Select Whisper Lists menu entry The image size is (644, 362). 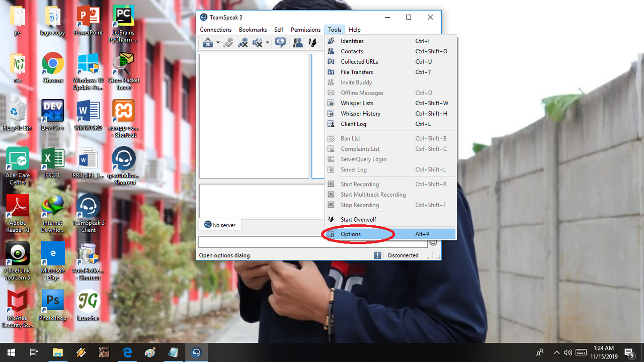[x=390, y=103]
